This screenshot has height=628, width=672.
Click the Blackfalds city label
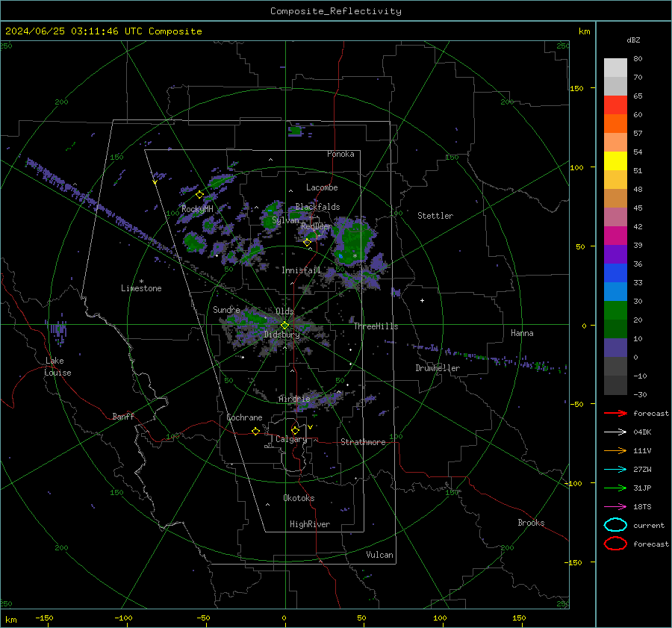(x=317, y=207)
